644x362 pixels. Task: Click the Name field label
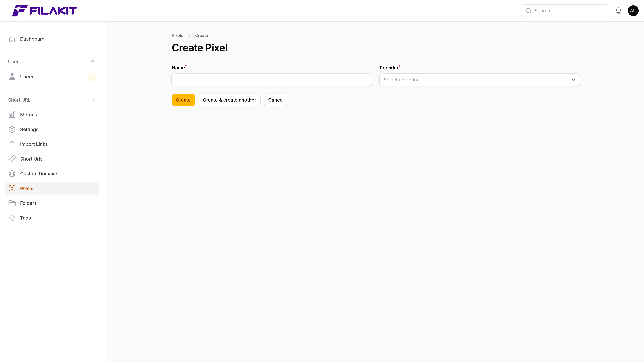pos(178,68)
